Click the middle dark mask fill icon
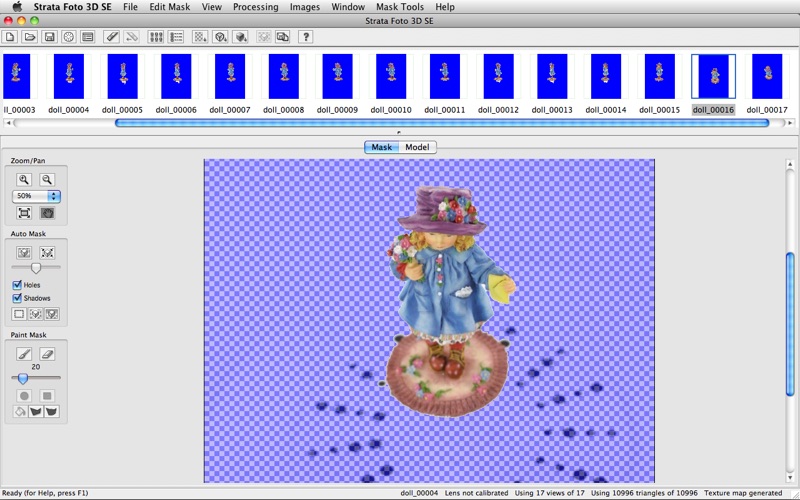800x500 pixels. [35, 411]
